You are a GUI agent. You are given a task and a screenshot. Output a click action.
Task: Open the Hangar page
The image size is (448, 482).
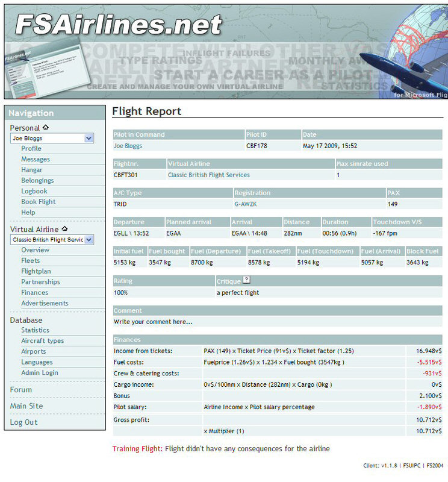[32, 170]
